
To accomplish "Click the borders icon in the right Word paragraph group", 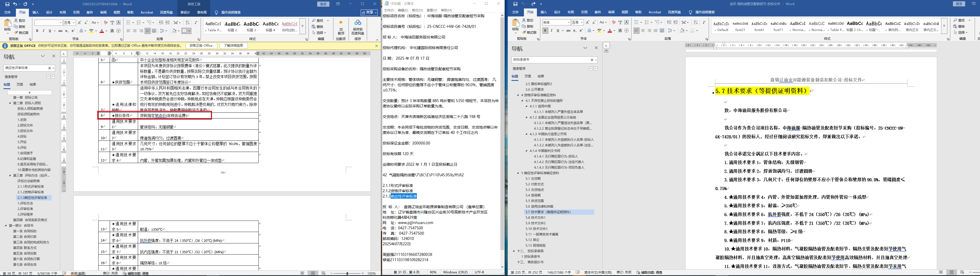I will [692, 30].
